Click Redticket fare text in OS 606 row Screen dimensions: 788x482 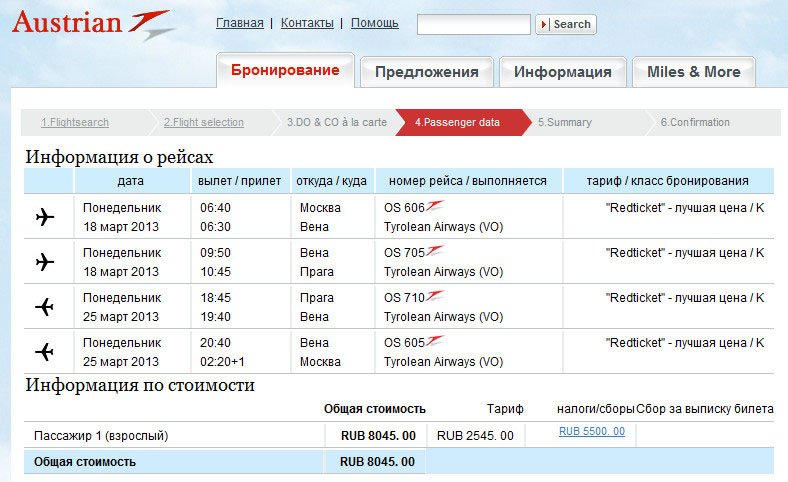tap(685, 208)
